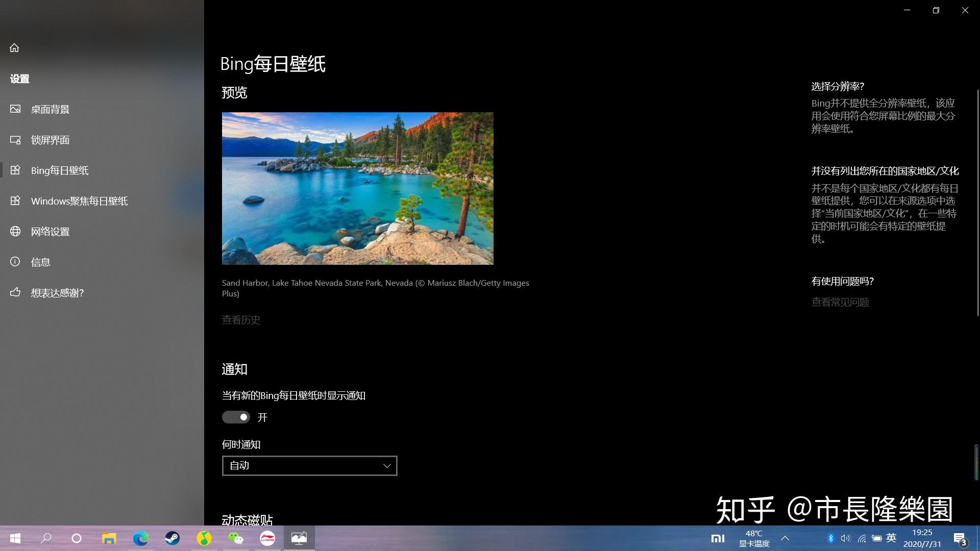This screenshot has height=551, width=980.
Task: Launch Microsoft Edge from taskbar
Action: click(140, 538)
